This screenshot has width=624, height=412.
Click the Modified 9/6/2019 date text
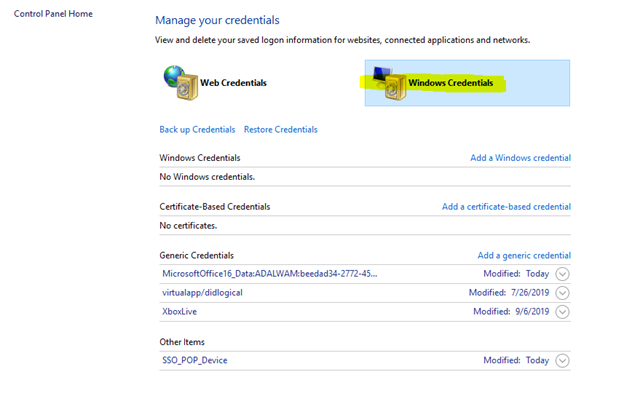[x=510, y=312]
